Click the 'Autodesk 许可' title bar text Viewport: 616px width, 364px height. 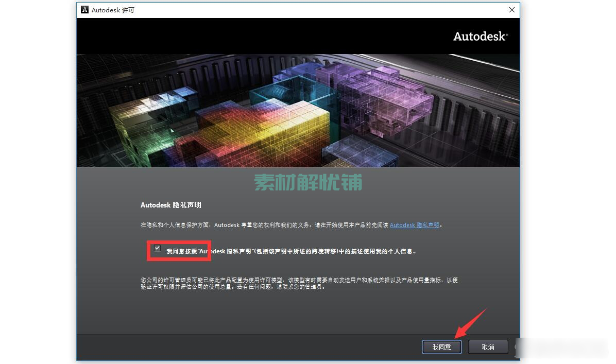113,10
